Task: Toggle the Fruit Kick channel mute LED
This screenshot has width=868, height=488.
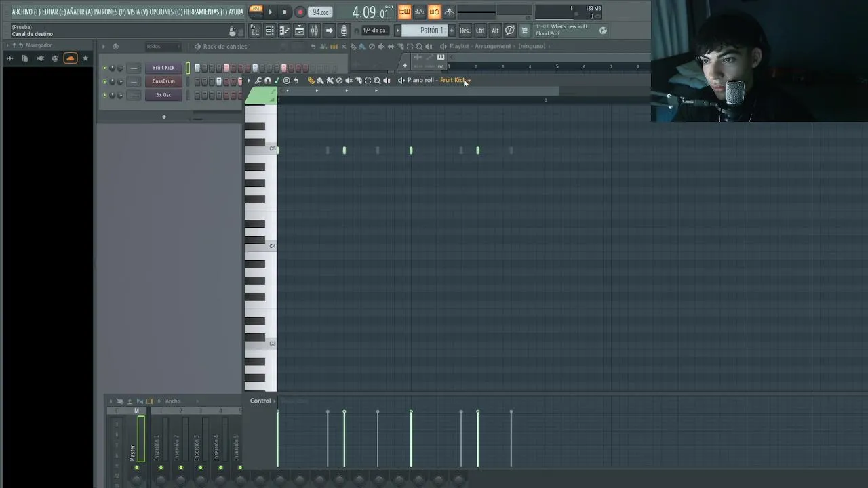Action: click(104, 68)
